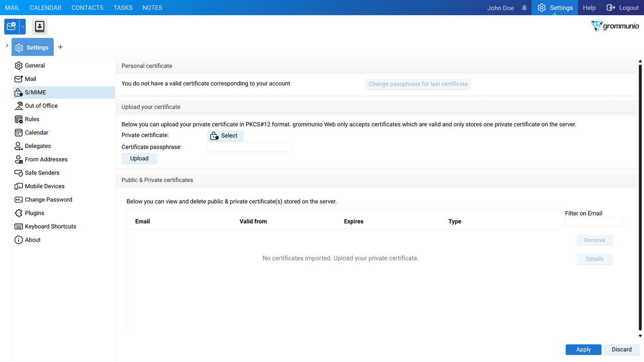Open the address book icon
Screen dimensions: 644x362
(x=40, y=27)
